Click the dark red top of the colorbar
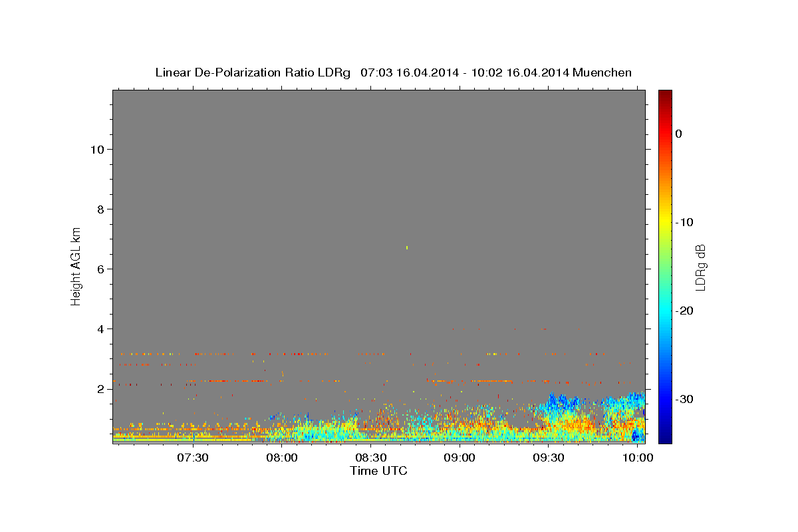The height and width of the screenshot is (532, 798). click(665, 94)
